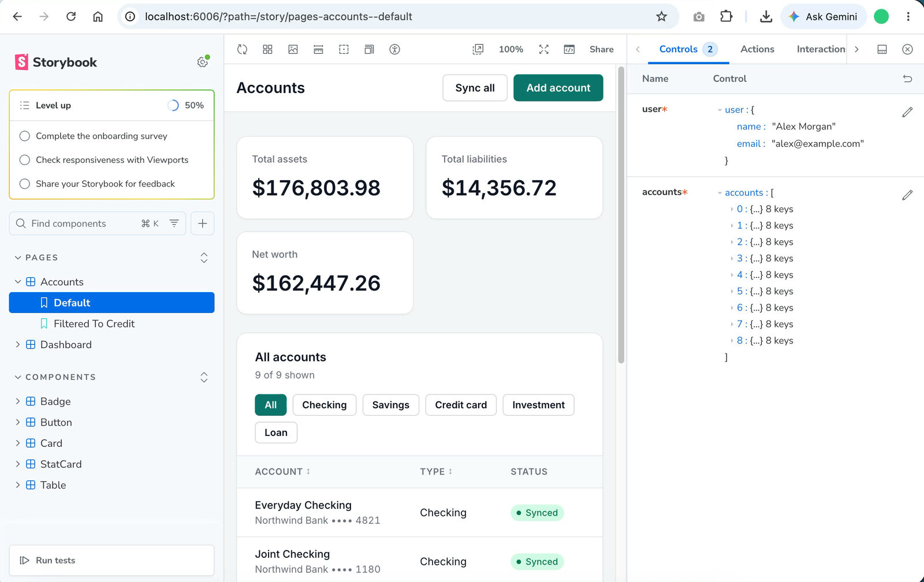Click the reload story toolbar icon
This screenshot has height=582, width=924.
[242, 50]
